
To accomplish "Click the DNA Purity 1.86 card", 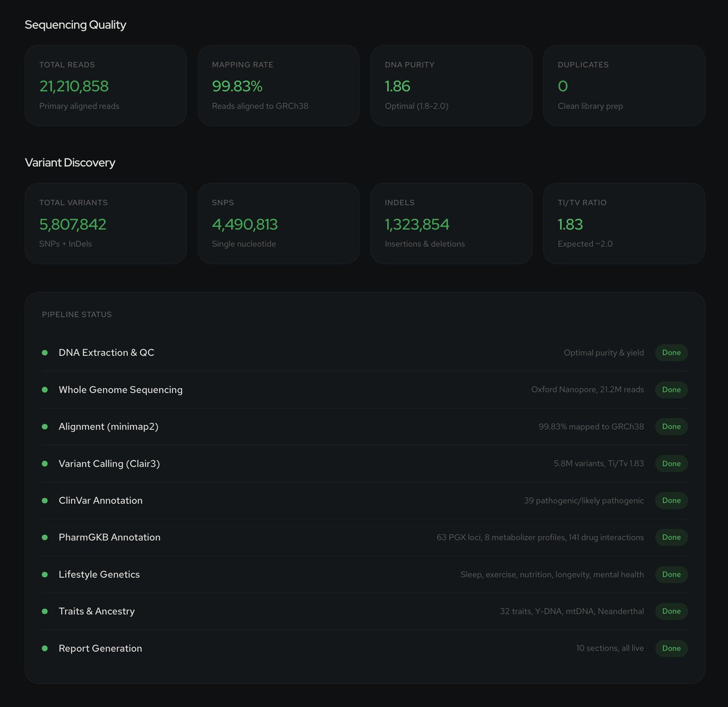I will [x=451, y=85].
